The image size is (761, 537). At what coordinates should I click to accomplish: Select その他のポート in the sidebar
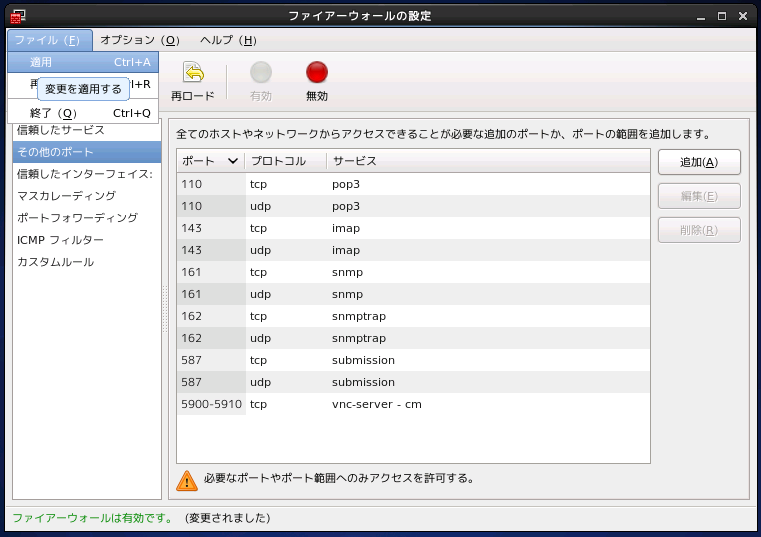(x=87, y=152)
